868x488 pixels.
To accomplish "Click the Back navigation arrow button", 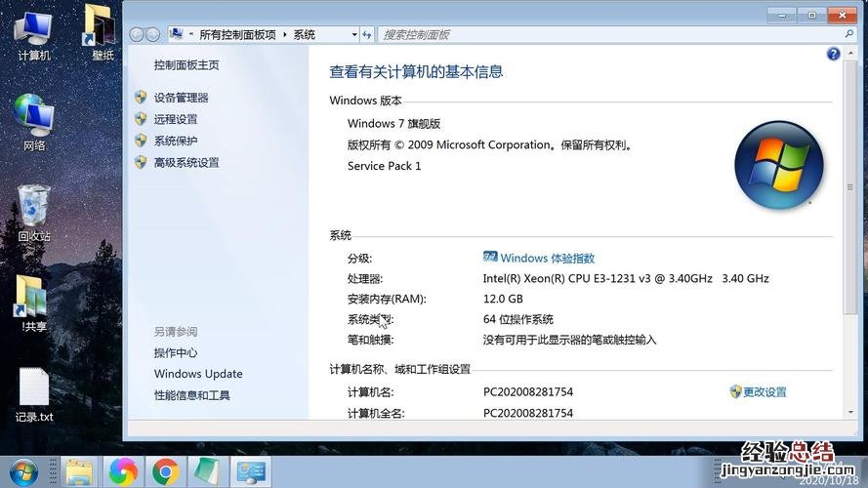I will [138, 34].
